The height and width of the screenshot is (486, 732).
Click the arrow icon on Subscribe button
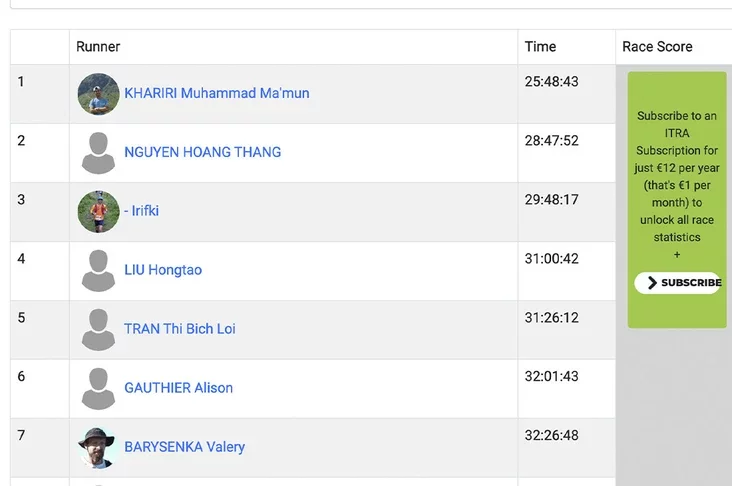click(652, 283)
